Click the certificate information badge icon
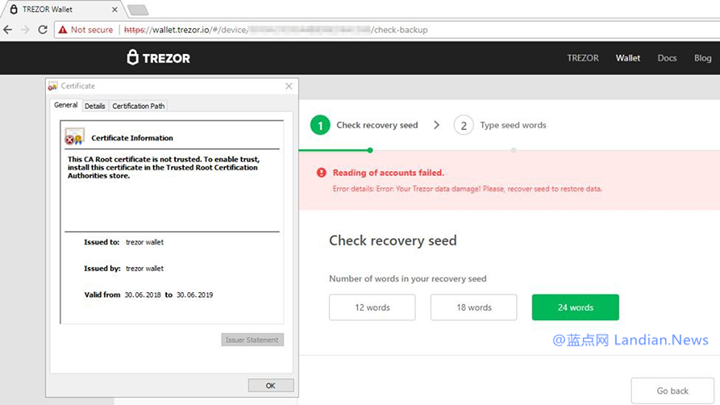Image resolution: width=720 pixels, height=405 pixels. [75, 138]
